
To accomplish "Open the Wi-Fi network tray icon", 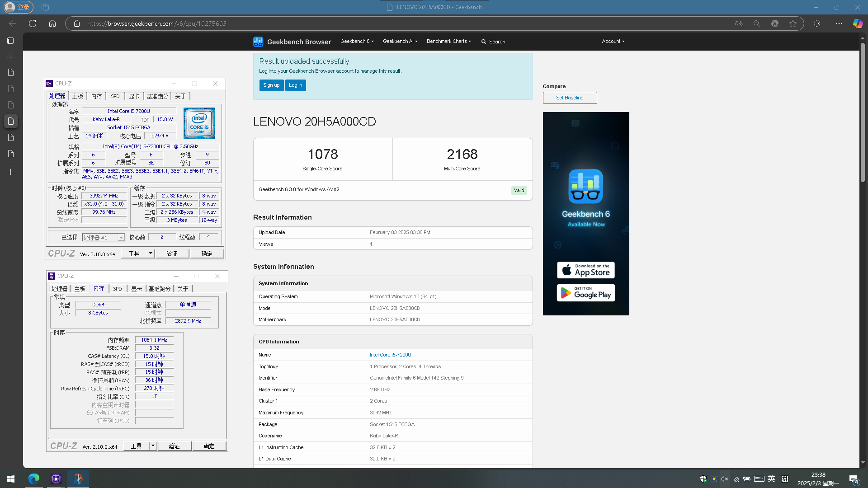I will point(736,479).
